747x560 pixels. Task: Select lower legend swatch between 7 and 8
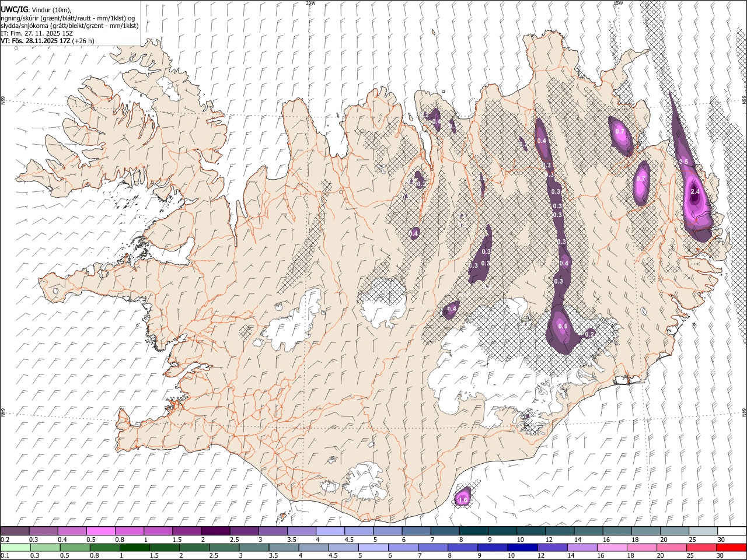433,547
